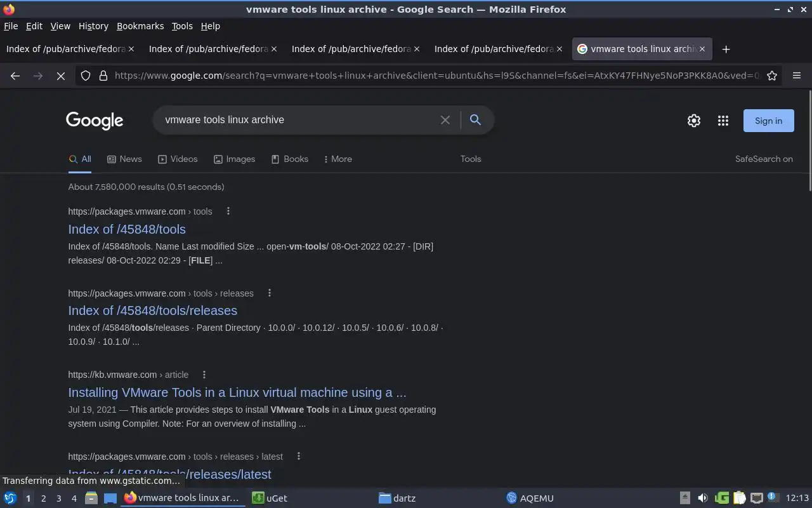Open Google quick settings gear
812x508 pixels.
[x=694, y=121]
